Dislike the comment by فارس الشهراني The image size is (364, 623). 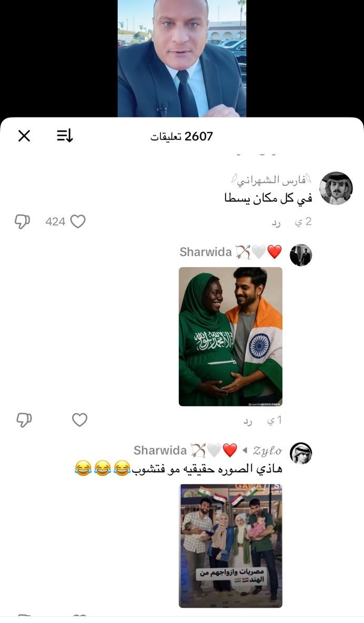22,222
